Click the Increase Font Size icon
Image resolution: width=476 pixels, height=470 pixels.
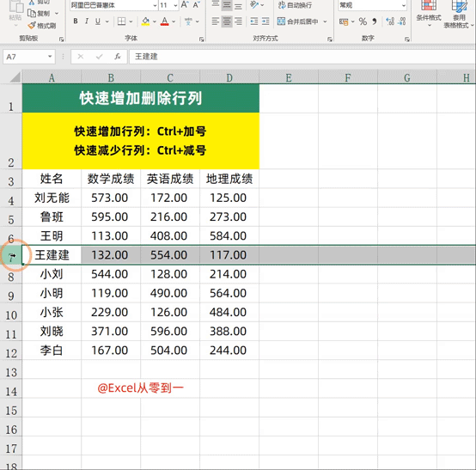click(185, 5)
